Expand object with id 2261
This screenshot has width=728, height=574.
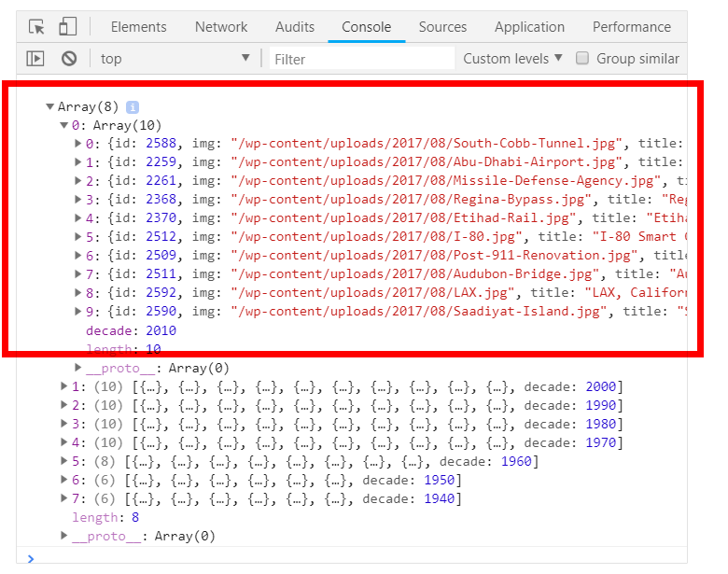pyautogui.click(x=78, y=181)
